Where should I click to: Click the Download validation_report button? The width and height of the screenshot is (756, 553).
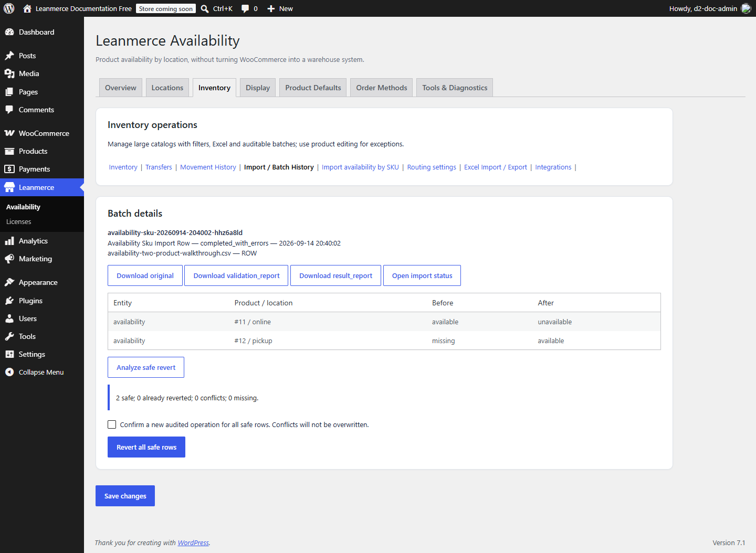coord(236,275)
